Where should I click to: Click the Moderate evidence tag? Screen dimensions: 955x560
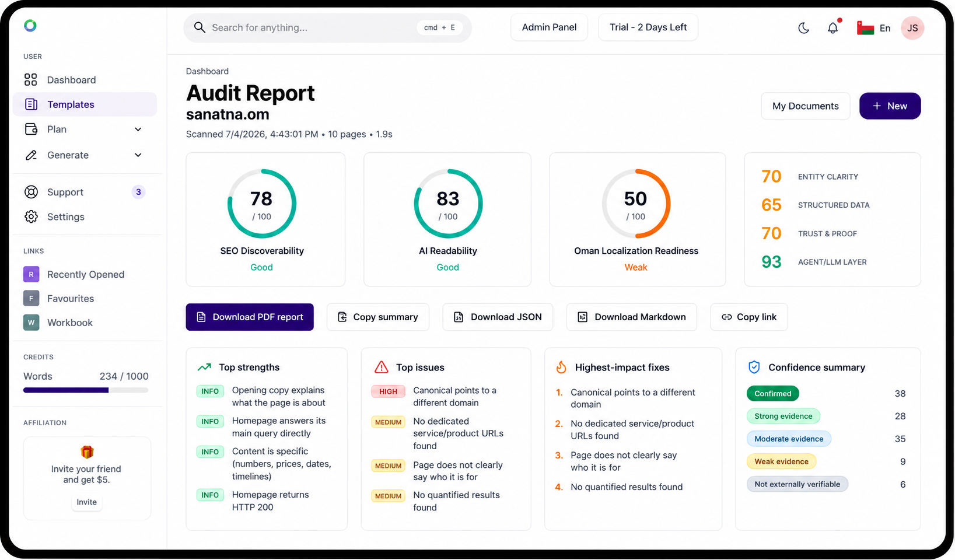pos(789,439)
